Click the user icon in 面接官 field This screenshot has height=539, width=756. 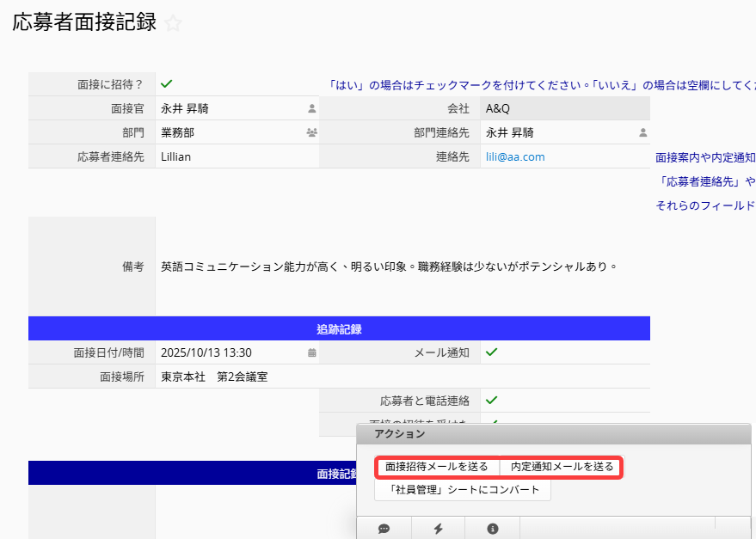(x=312, y=109)
